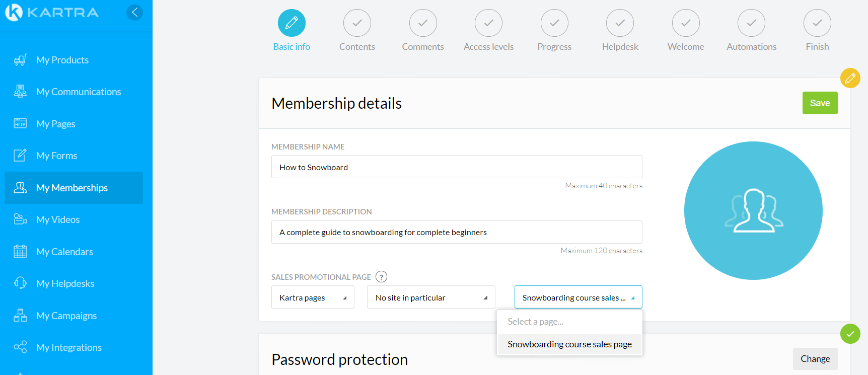Click the green checkmark badge
This screenshot has height=375, width=868.
click(850, 334)
